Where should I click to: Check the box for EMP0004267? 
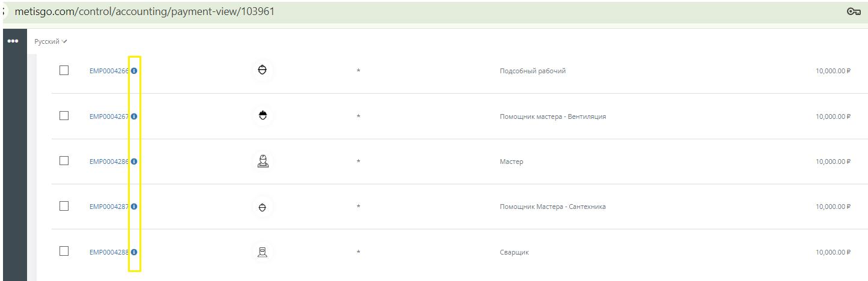[x=64, y=115]
